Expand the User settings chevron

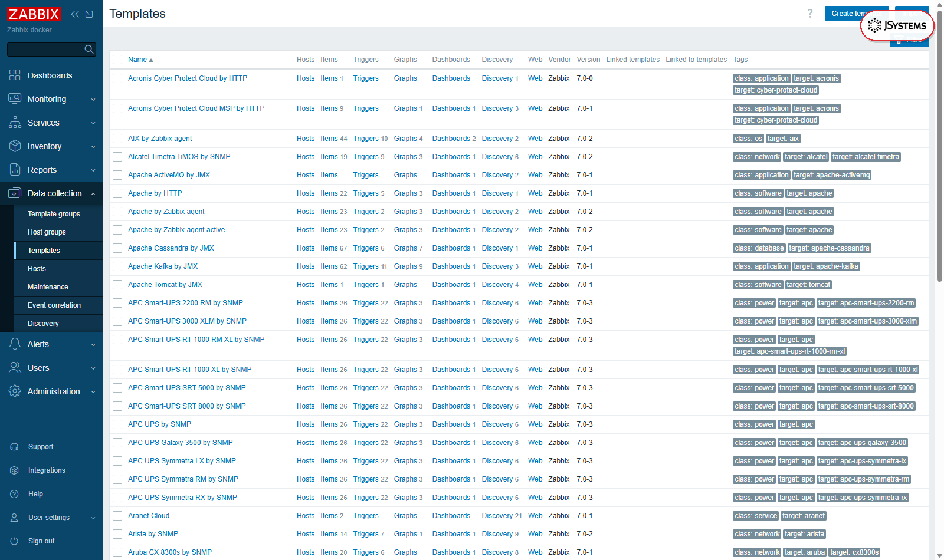tap(93, 518)
